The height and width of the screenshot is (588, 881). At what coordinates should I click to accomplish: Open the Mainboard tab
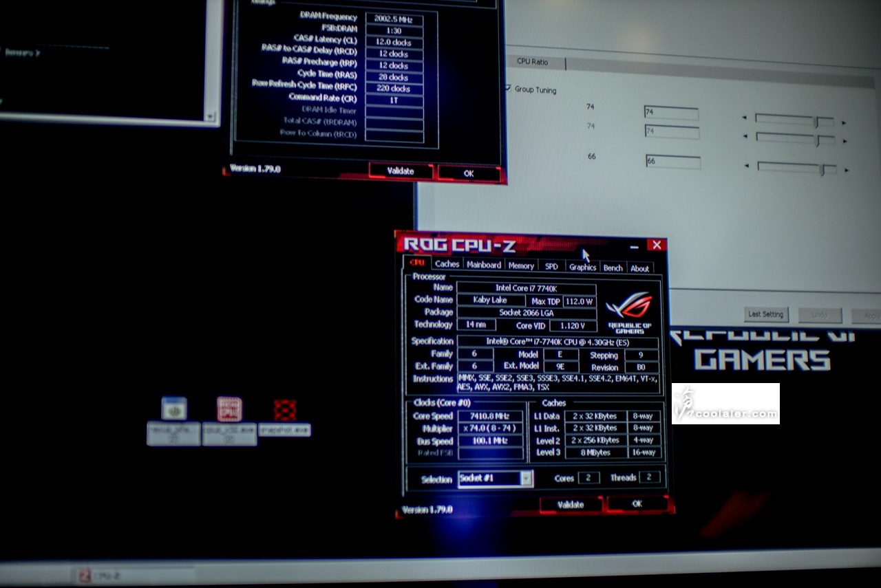[x=484, y=265]
